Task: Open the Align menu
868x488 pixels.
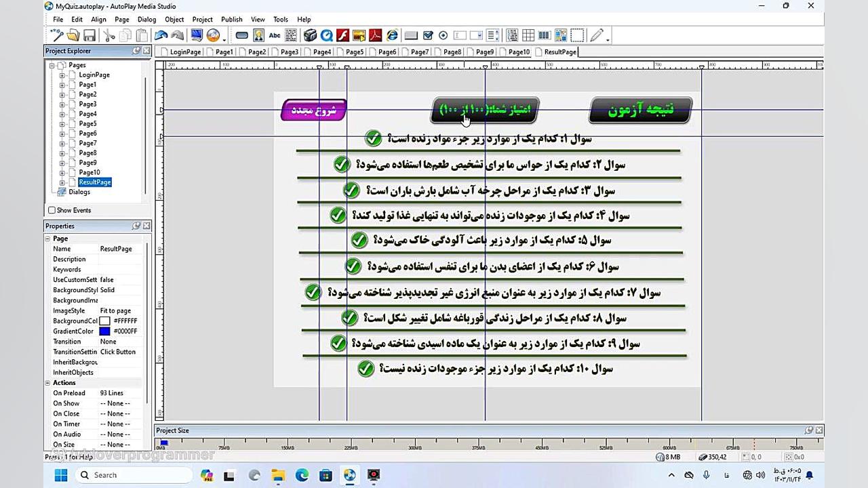Action: [99, 20]
